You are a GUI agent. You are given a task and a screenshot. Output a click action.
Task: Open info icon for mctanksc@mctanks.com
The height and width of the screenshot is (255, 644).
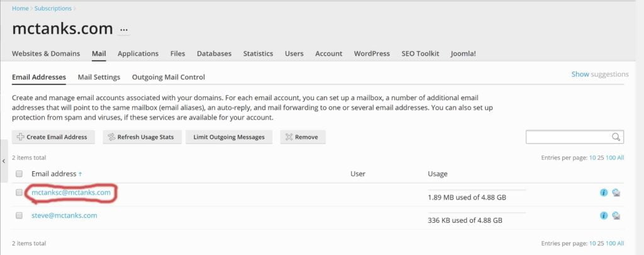coord(603,193)
